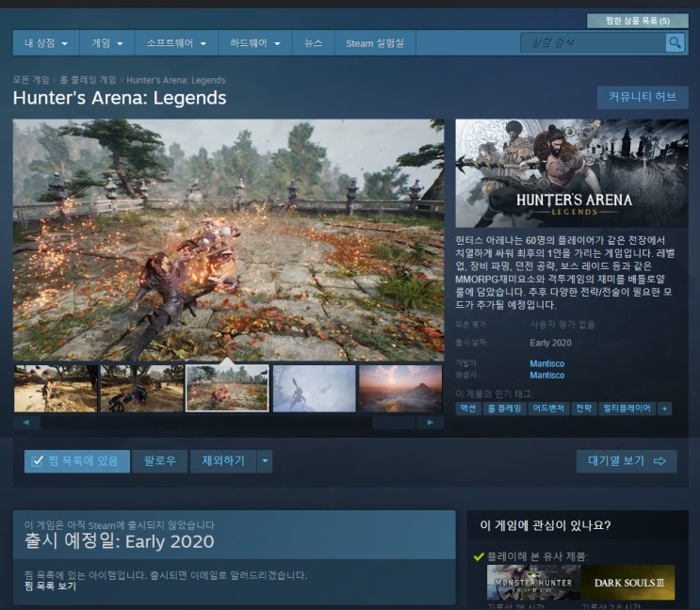The height and width of the screenshot is (610, 700).
Task: Click the 팔로우 button
Action: (x=160, y=460)
